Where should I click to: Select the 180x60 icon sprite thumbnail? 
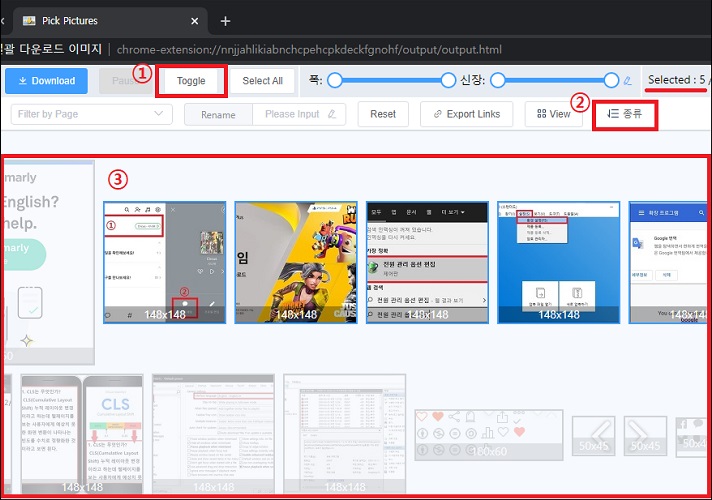489,435
